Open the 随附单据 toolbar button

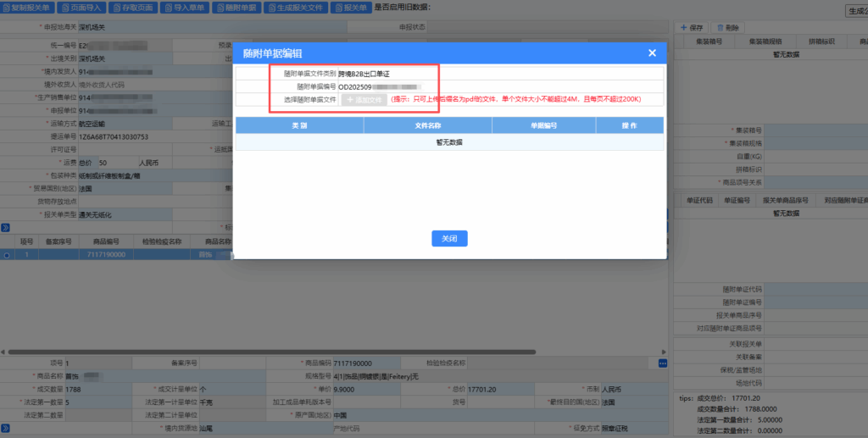click(236, 8)
